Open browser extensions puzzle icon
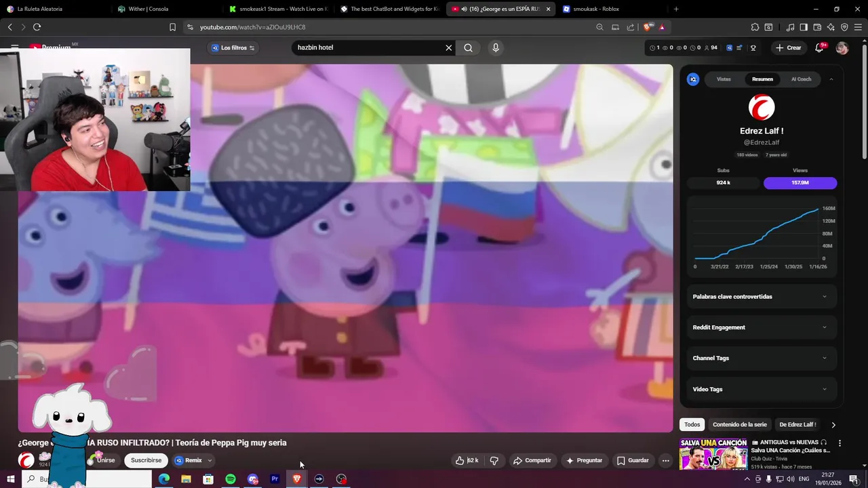868x488 pixels. [x=755, y=27]
